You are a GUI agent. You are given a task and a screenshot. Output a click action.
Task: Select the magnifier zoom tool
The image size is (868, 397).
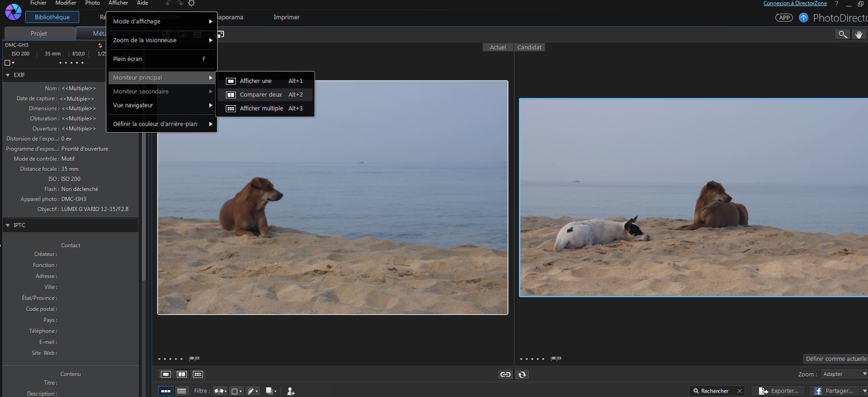[x=842, y=34]
